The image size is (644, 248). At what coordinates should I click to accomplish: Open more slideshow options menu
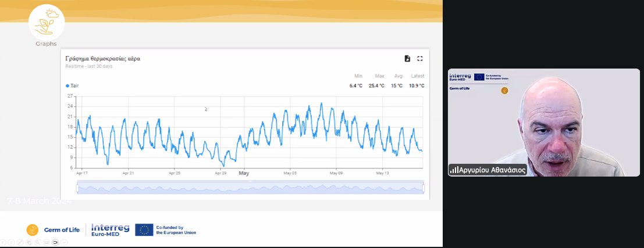[64, 242]
